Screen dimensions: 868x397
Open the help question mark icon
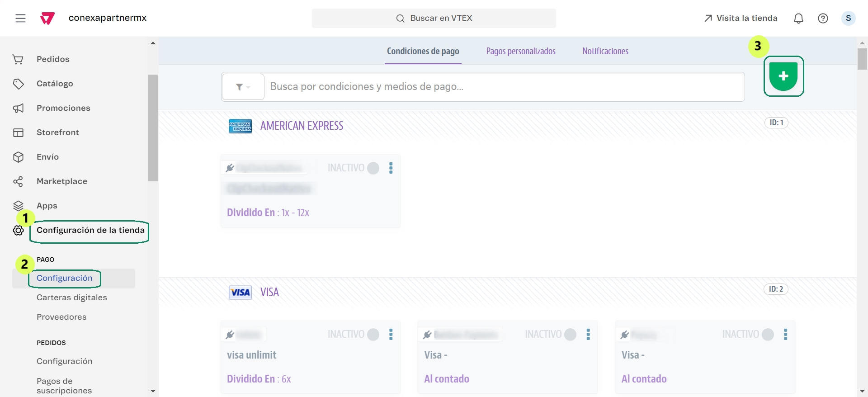point(823,18)
